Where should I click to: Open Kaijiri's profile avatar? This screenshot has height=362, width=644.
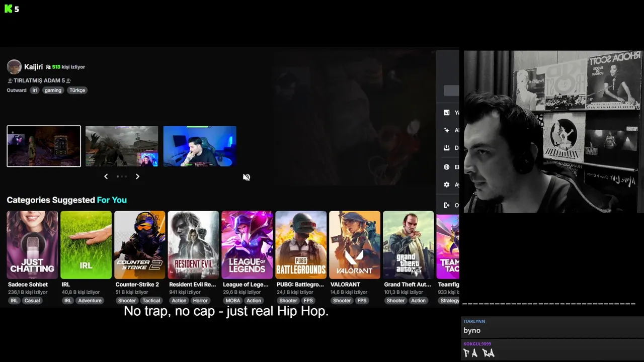tap(14, 67)
